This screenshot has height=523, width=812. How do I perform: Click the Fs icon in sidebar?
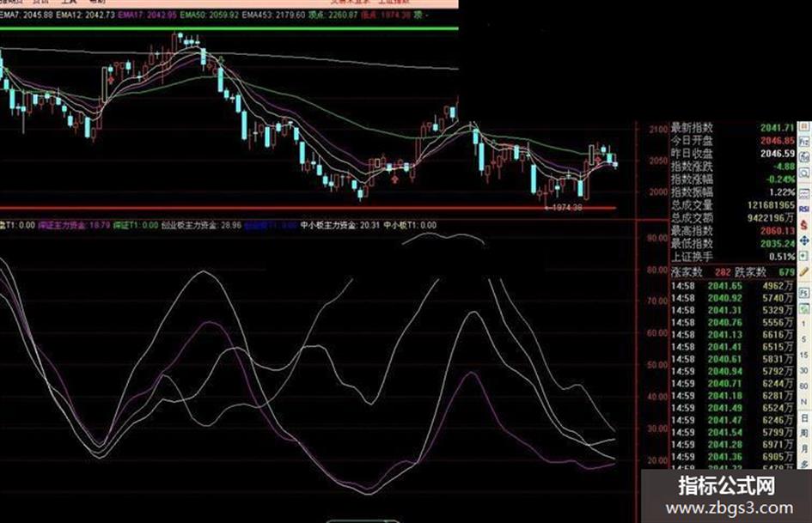804,293
